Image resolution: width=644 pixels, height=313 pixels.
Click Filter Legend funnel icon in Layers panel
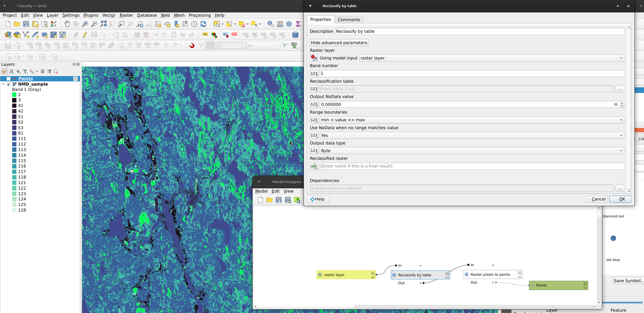25,71
